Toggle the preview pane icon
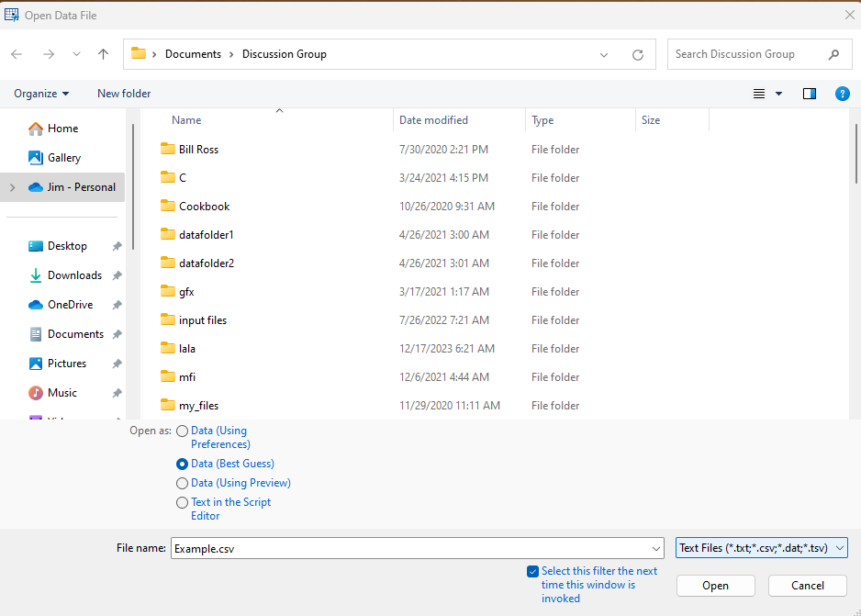Screen dimensions: 861x616 pos(810,94)
